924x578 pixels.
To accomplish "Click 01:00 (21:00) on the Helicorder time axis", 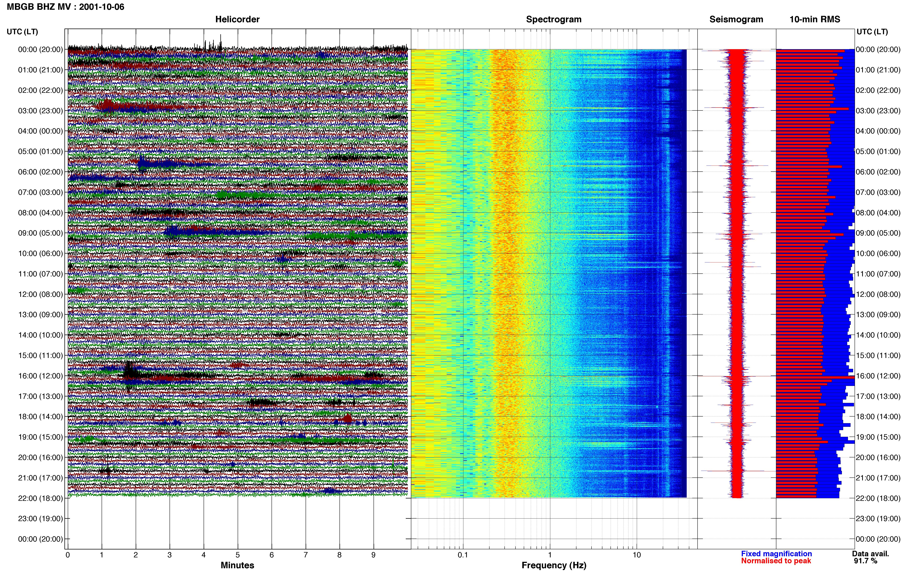I will (x=41, y=70).
